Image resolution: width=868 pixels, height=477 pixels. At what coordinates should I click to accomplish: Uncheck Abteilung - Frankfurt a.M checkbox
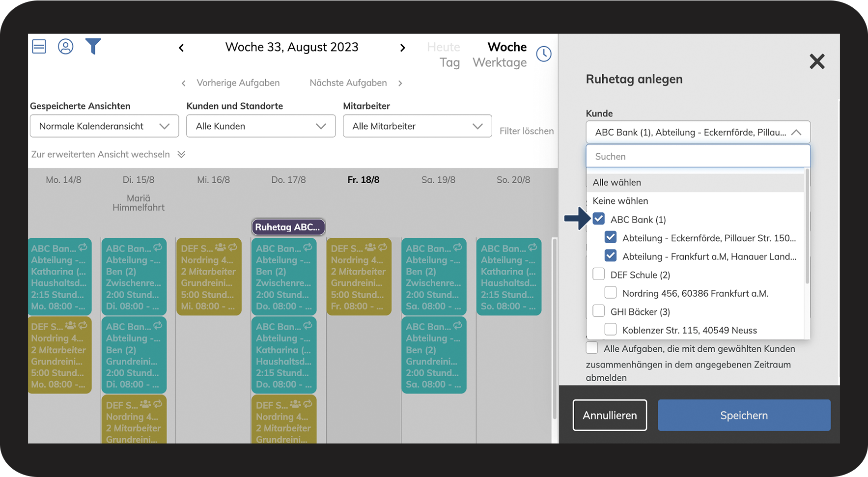tap(611, 256)
